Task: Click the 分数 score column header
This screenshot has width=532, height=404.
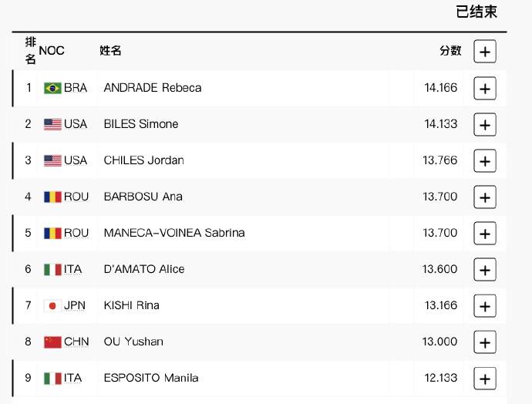Action: pos(450,51)
